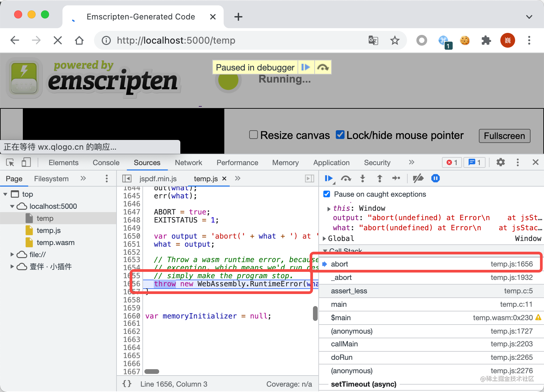
Task: Open DevTools settings gear
Action: click(x=501, y=162)
